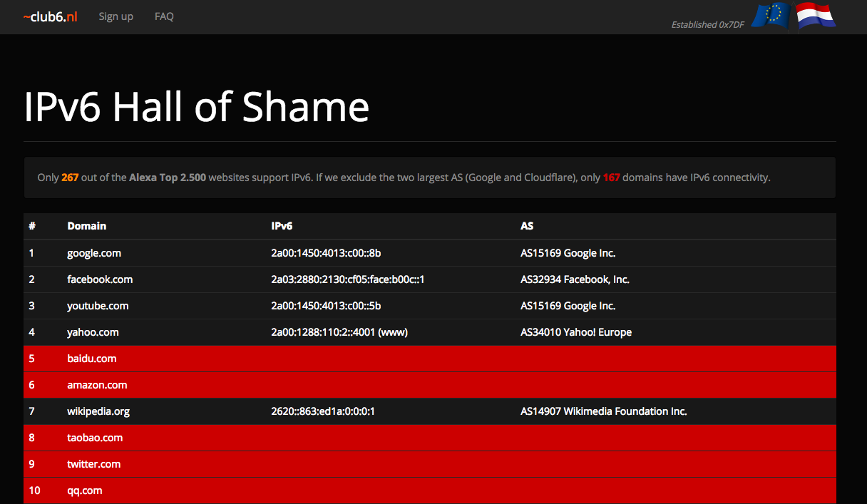Select the twitter.com row in red
Viewport: 867px width, 504px height.
click(430, 464)
